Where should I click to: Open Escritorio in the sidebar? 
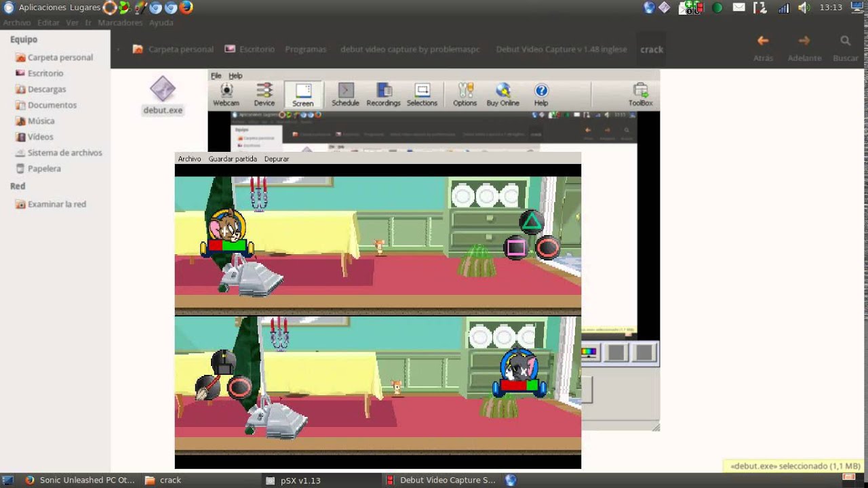(39, 73)
